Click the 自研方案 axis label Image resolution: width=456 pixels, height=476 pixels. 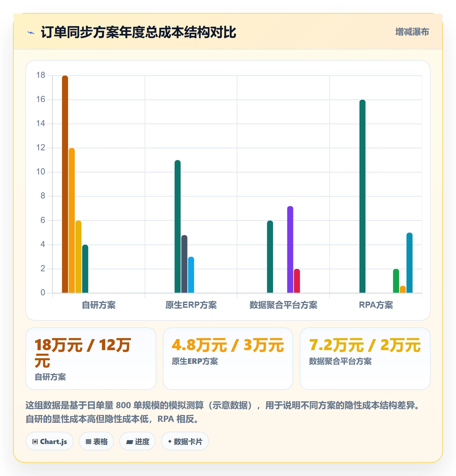(99, 305)
